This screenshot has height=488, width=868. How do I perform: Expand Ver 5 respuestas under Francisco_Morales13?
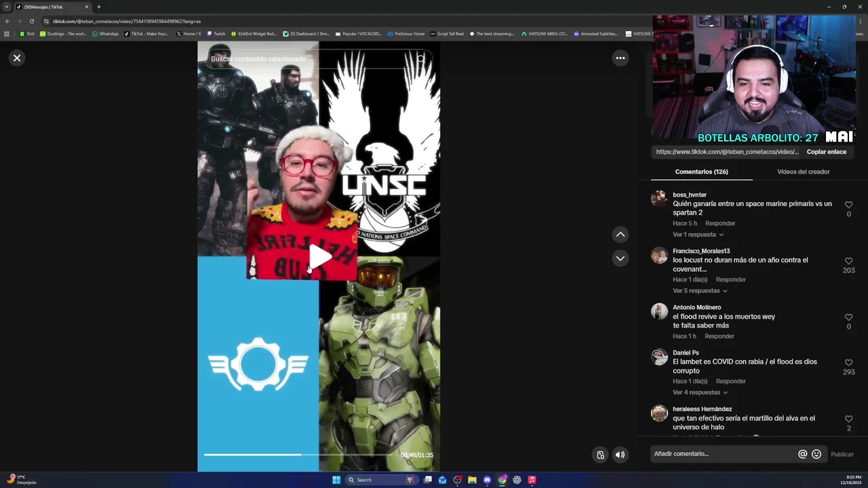[700, 291]
